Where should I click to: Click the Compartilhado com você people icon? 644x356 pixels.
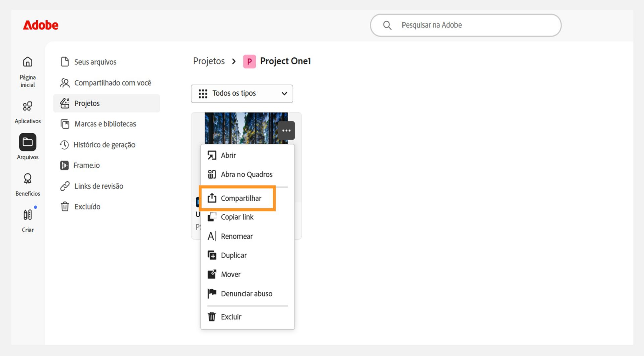coord(65,83)
